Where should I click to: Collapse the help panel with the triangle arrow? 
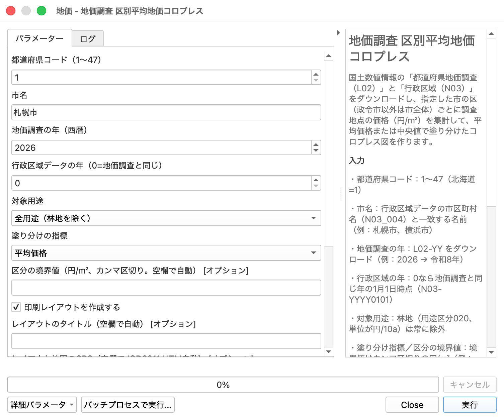click(339, 33)
